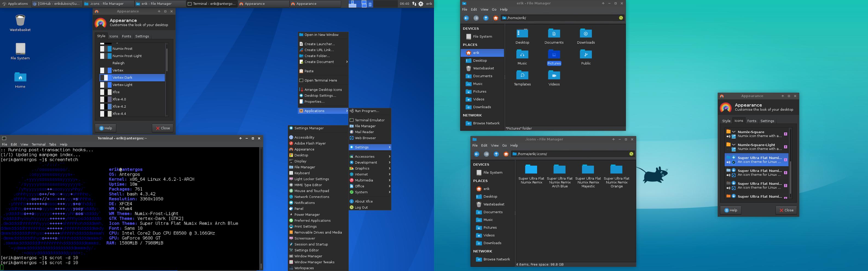Select Wastebasket in erik File Manager sidebar
Image resolution: width=868 pixels, height=271 pixels.
[482, 68]
